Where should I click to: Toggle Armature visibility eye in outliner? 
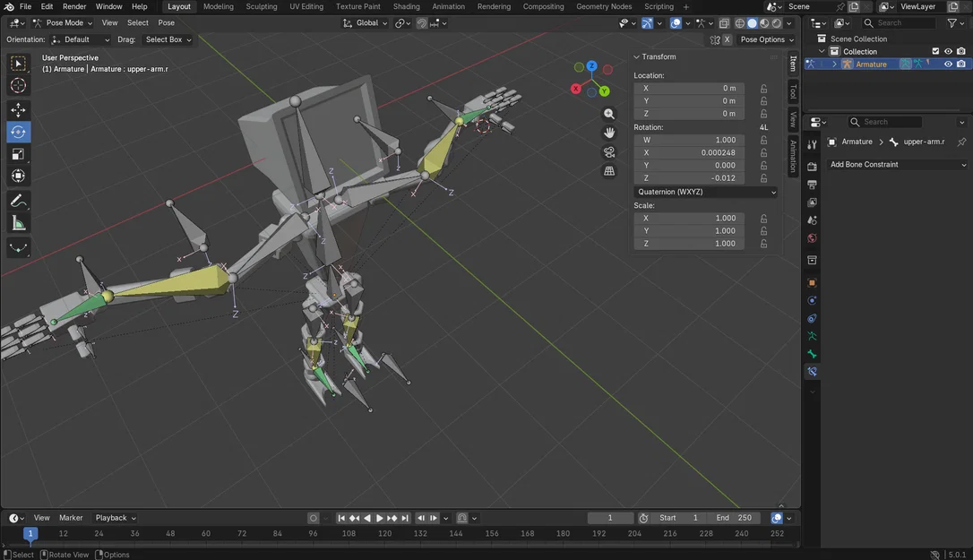point(948,64)
